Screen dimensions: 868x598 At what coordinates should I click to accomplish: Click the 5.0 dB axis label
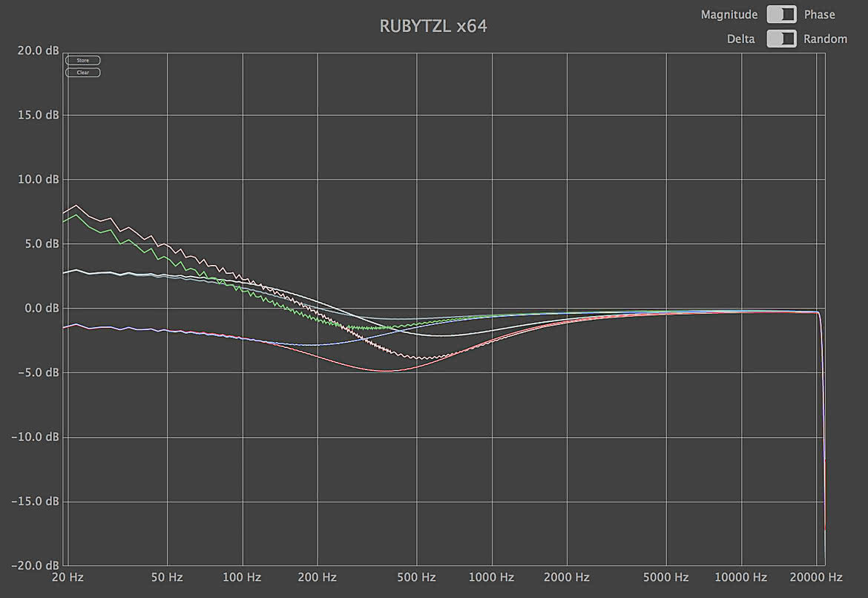pos(42,244)
